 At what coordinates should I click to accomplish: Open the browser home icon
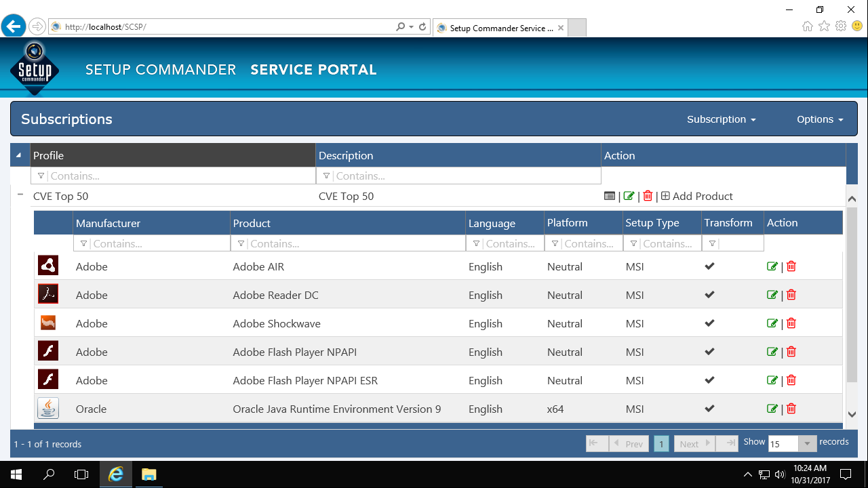tap(807, 26)
